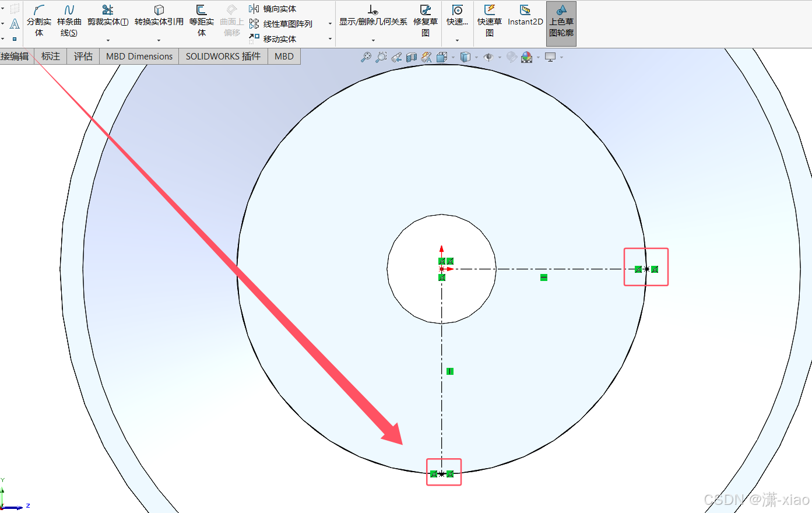Click the right endpoint of the horizontal centerline
The image size is (812, 513).
pos(646,269)
